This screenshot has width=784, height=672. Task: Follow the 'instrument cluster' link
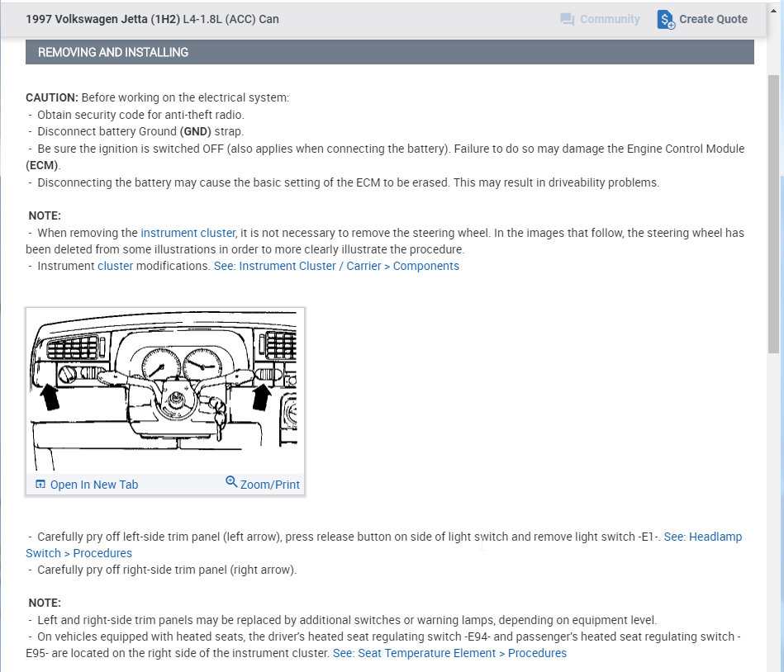(188, 233)
